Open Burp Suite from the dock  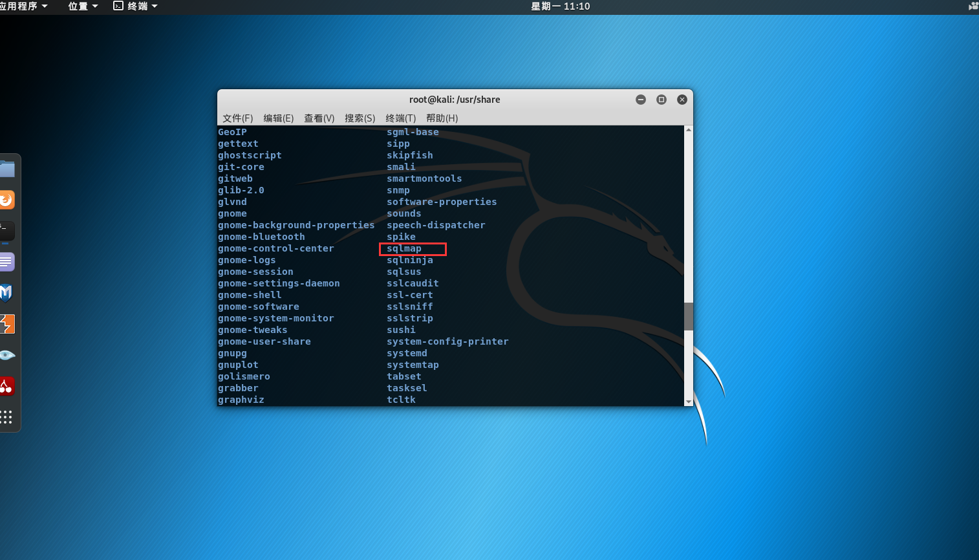pos(6,323)
